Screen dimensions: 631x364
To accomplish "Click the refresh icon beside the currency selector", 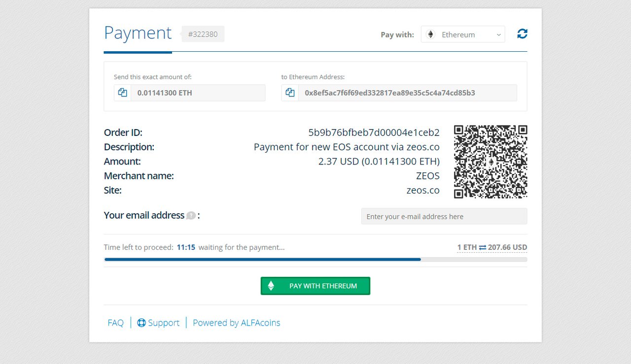I will tap(522, 34).
